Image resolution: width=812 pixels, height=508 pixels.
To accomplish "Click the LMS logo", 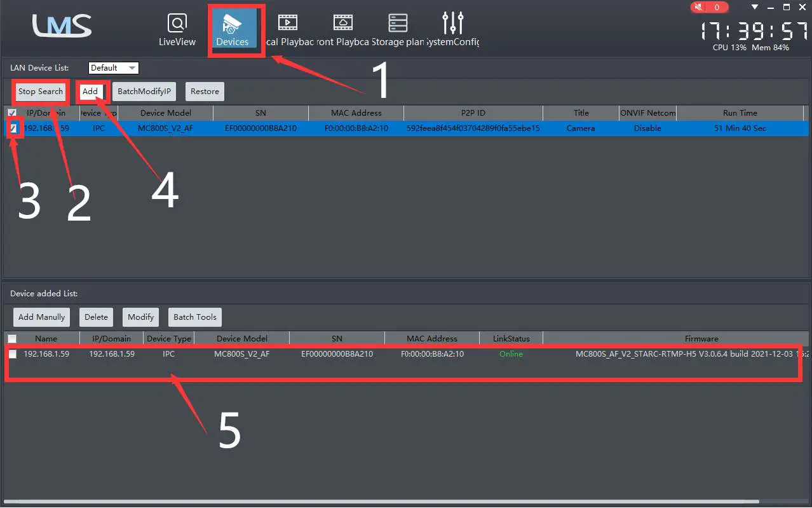I will click(62, 25).
